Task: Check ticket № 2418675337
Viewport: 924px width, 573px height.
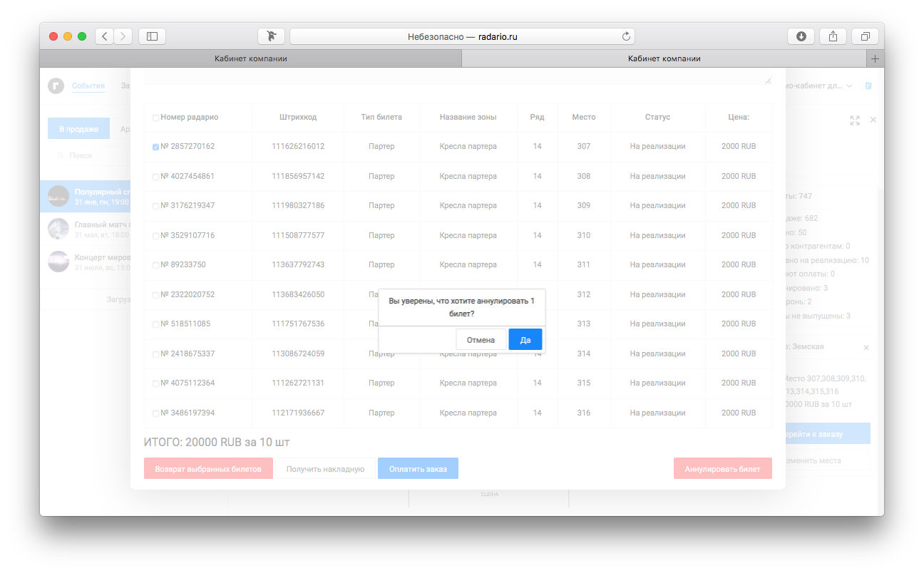Action: pos(155,354)
